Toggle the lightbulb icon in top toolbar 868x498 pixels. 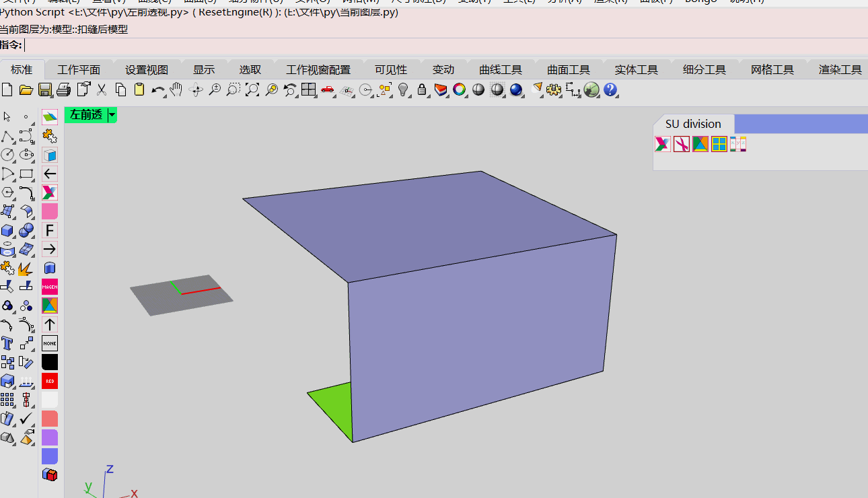(404, 89)
